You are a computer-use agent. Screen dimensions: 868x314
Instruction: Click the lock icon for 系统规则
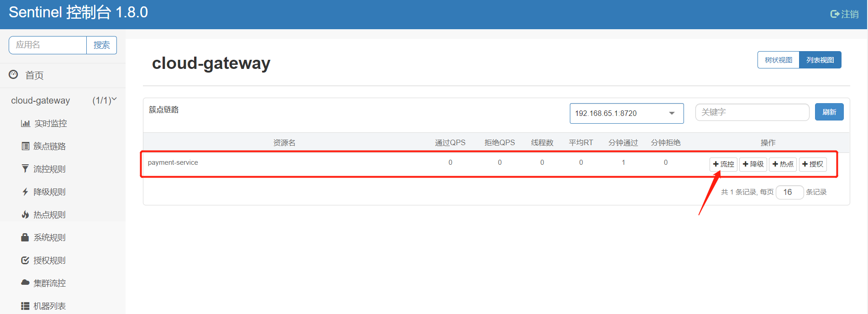tap(25, 237)
